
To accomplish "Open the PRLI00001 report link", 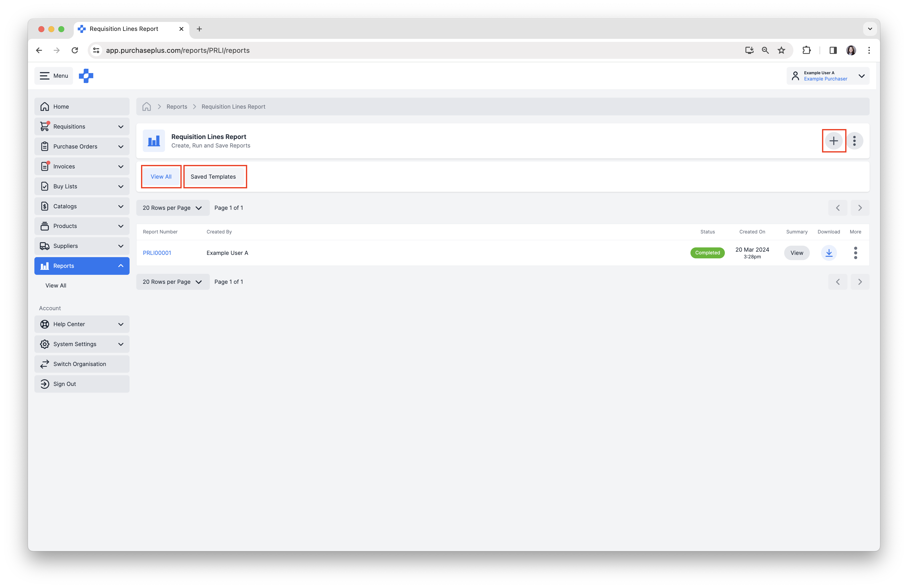I will (157, 253).
